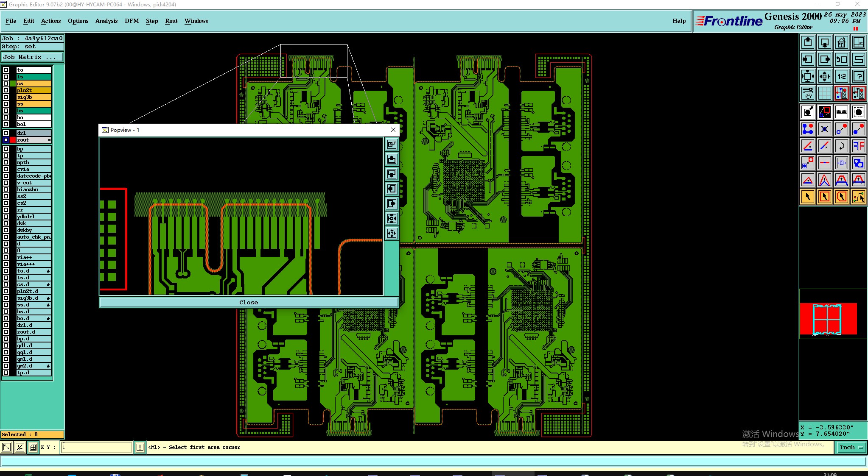Click the green color swatch of cs layer
This screenshot has width=868, height=476.
tap(13, 84)
